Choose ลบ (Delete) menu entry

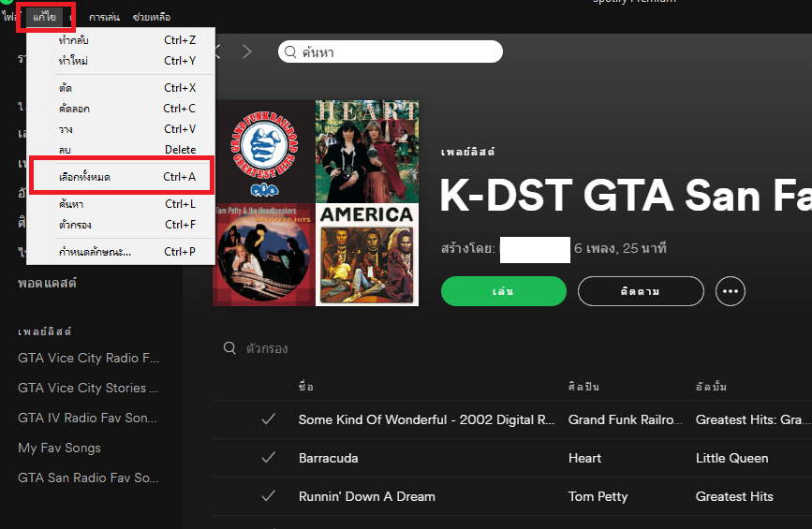point(121,149)
